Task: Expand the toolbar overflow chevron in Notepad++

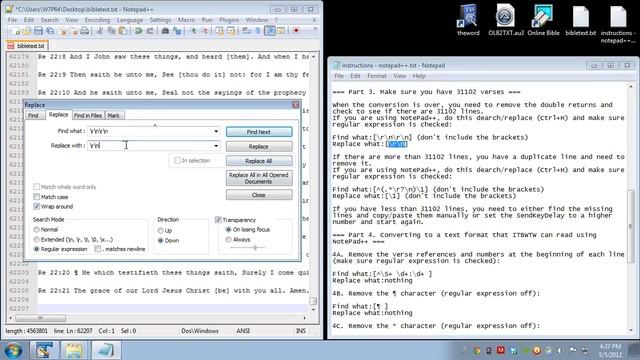Action: coord(315,30)
